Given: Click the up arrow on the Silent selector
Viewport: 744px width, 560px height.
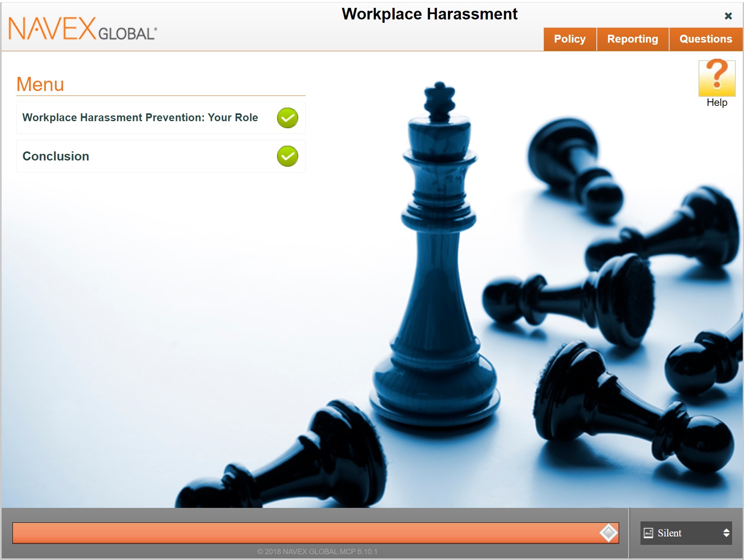Looking at the screenshot, I should 726,530.
